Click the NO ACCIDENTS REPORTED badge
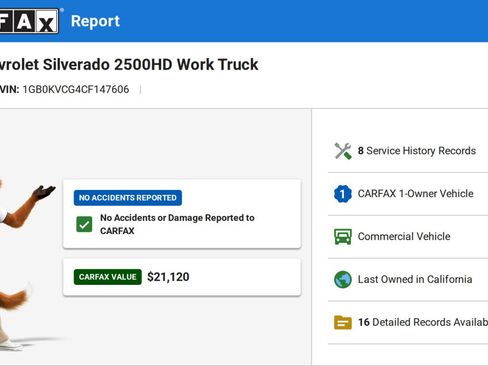Viewport: 488px width, 366px height. (x=128, y=198)
